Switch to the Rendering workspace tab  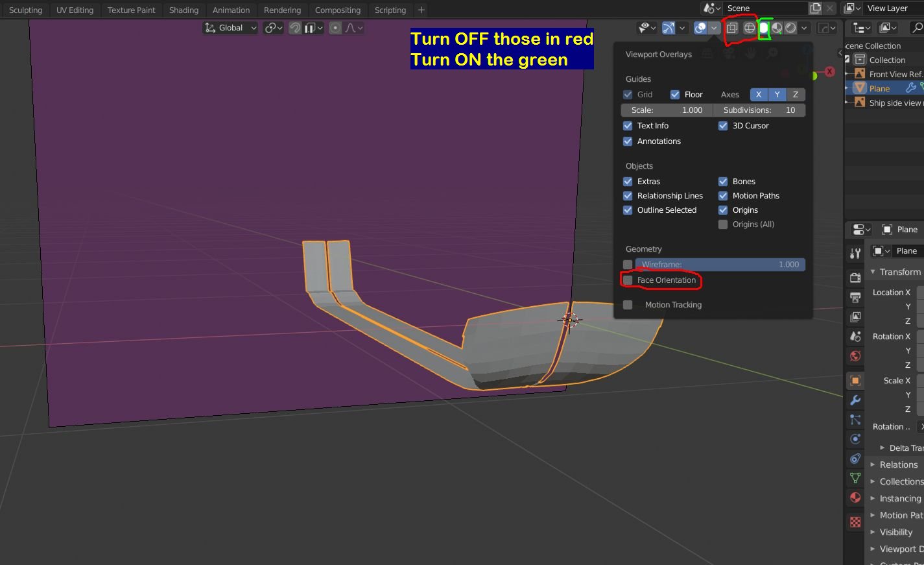[x=282, y=10]
